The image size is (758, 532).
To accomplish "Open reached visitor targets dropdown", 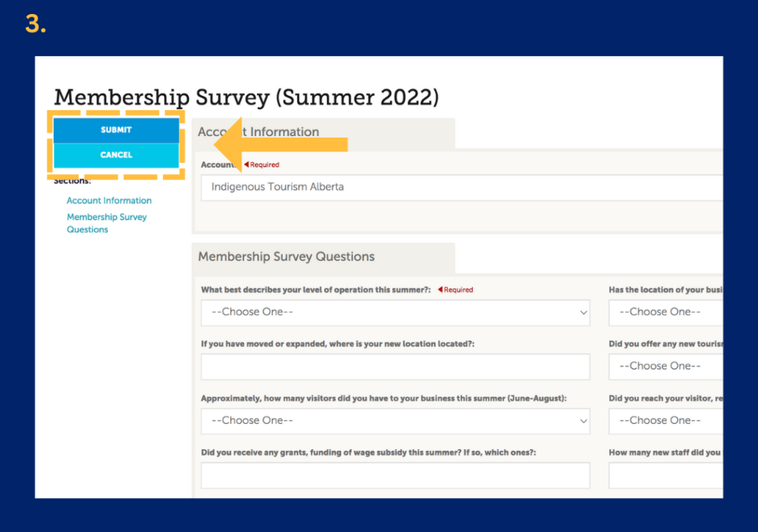I will click(x=665, y=421).
